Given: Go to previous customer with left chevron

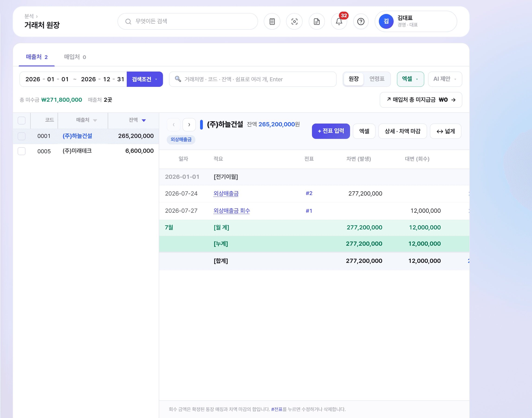Looking at the screenshot, I should coord(173,124).
